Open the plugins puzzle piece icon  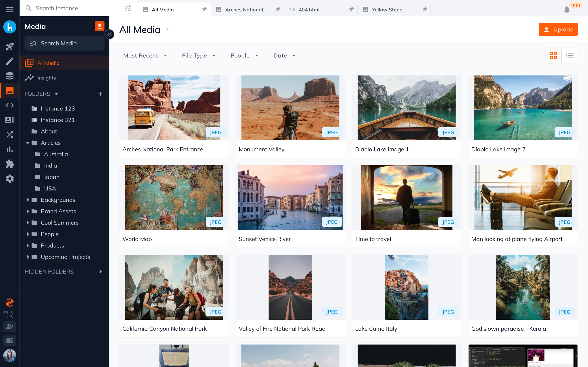[x=10, y=164]
